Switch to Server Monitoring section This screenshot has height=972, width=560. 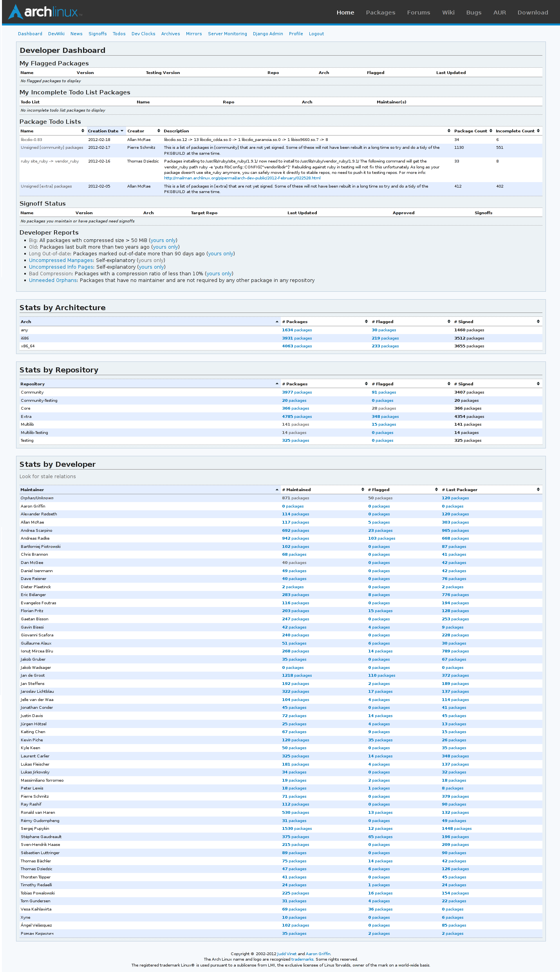(x=227, y=34)
